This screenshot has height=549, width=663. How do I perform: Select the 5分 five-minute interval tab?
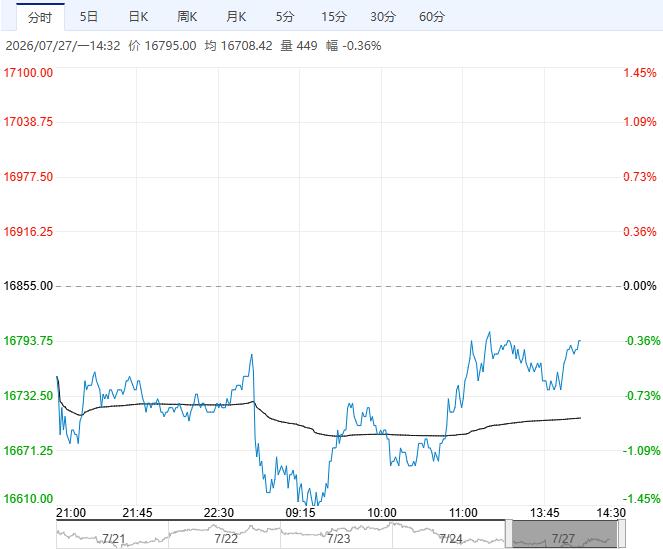point(285,16)
